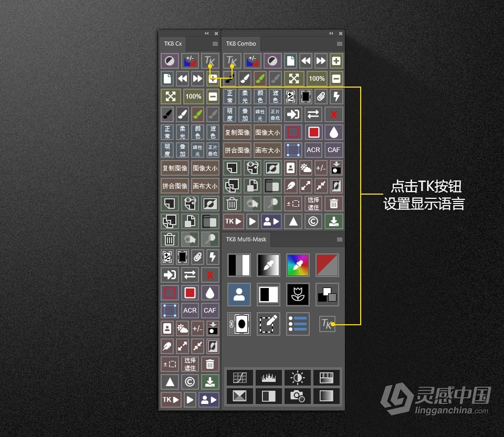
Task: Select the TK8 Cx tab
Action: coord(173,44)
